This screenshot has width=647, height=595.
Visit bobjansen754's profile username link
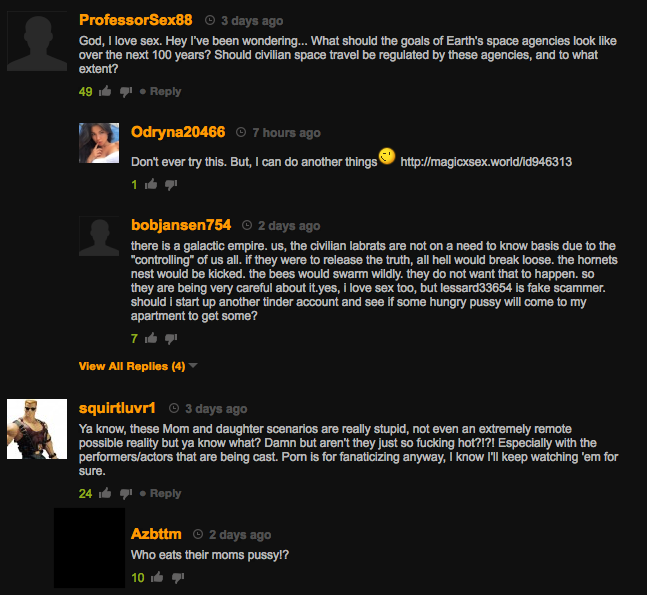(x=181, y=225)
